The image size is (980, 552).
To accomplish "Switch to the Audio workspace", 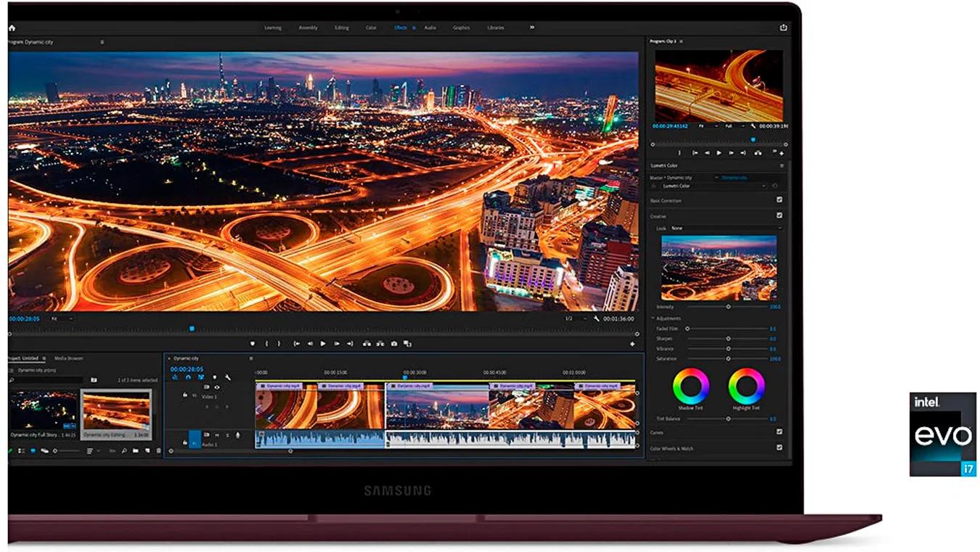I will pyautogui.click(x=430, y=28).
